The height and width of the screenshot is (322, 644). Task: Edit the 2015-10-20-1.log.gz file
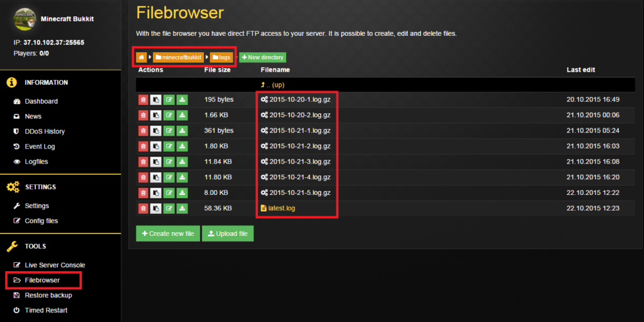[x=169, y=99]
